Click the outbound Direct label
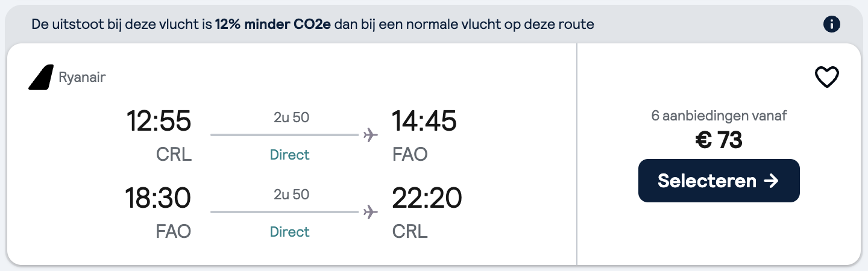 pos(290,155)
